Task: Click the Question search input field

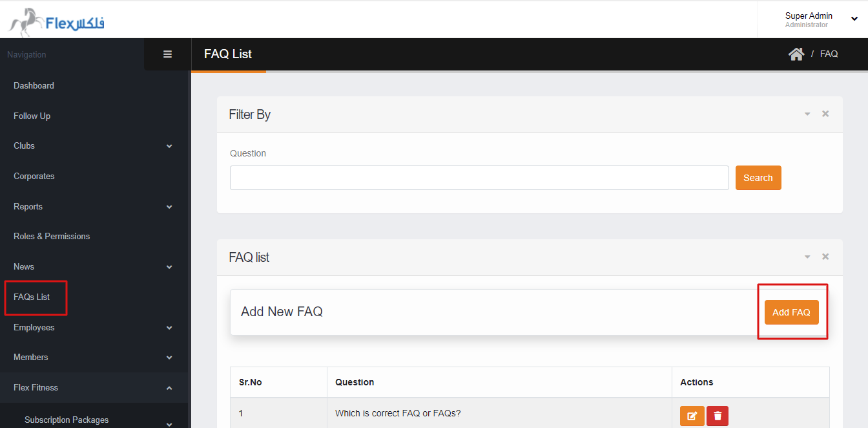Action: click(479, 178)
